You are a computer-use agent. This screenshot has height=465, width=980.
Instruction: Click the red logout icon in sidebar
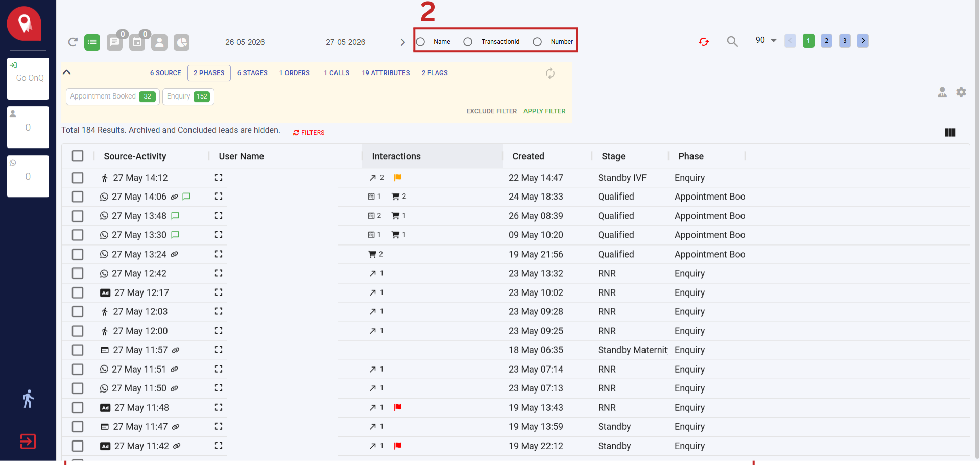pyautogui.click(x=28, y=441)
